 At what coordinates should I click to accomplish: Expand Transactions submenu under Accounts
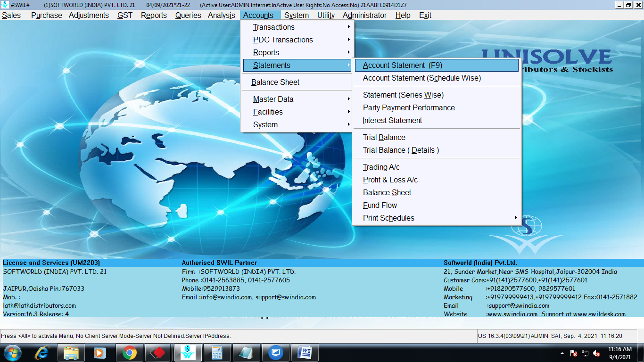coord(297,27)
